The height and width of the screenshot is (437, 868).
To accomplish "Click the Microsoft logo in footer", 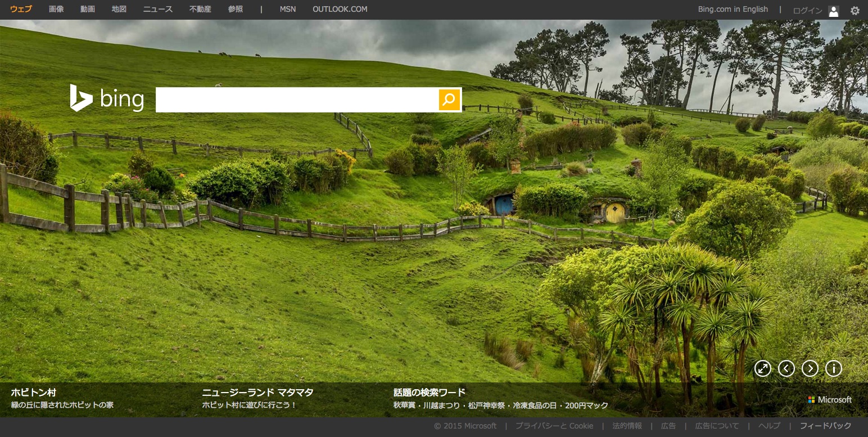I will pyautogui.click(x=830, y=400).
